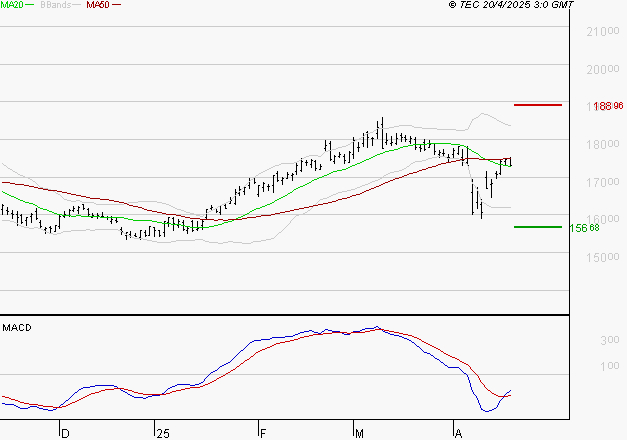Click the MACD panel label

[x=17, y=328]
